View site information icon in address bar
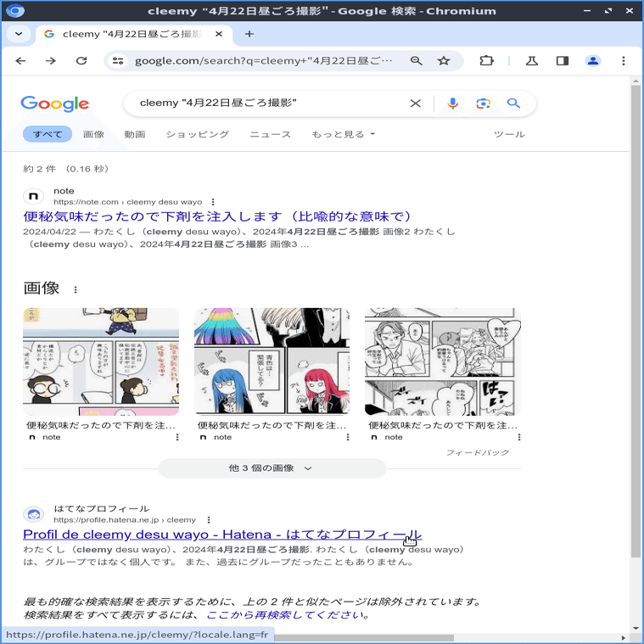This screenshot has height=644, width=644. [x=118, y=61]
